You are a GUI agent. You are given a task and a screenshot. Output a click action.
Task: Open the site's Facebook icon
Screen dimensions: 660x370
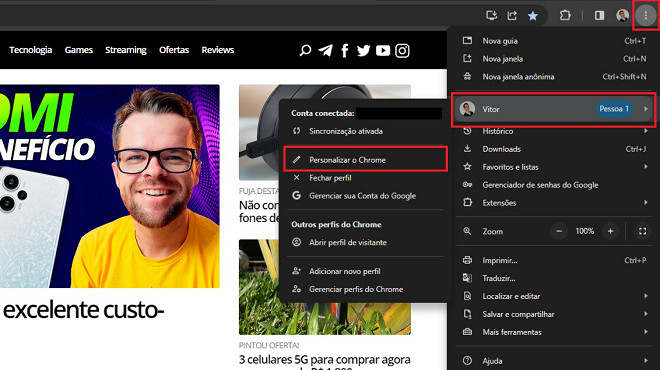[345, 51]
